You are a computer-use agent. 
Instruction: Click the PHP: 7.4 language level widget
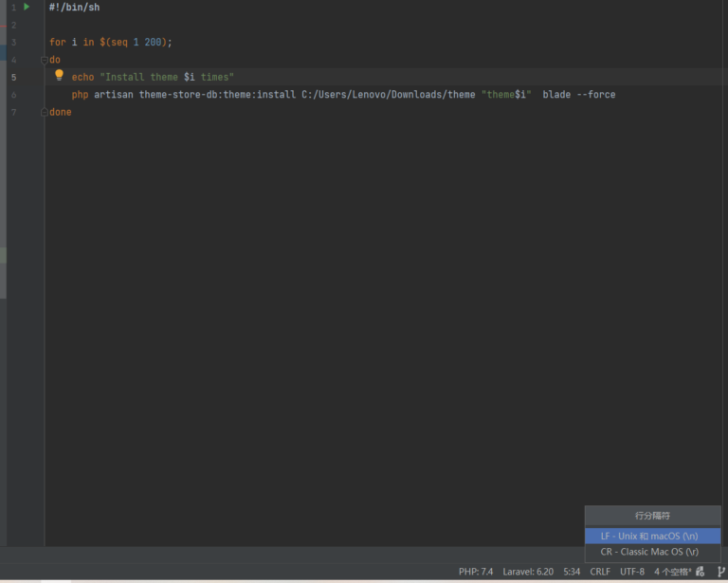coord(476,572)
